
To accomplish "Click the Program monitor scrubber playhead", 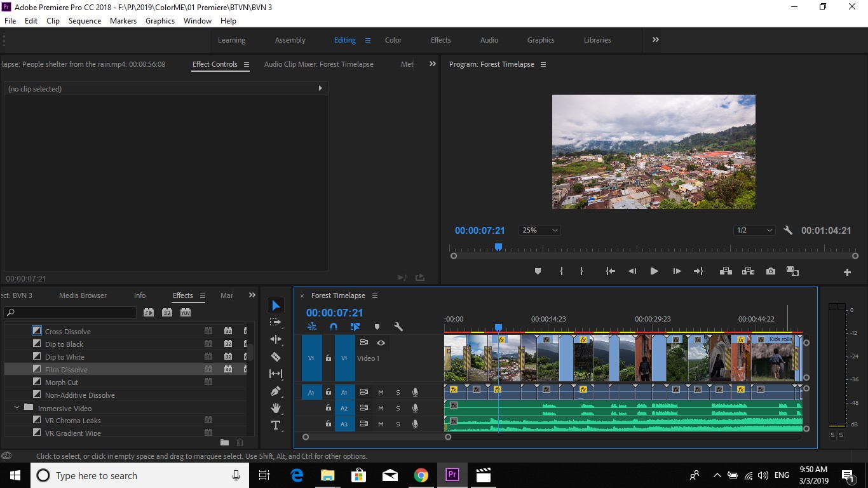I will pyautogui.click(x=499, y=247).
